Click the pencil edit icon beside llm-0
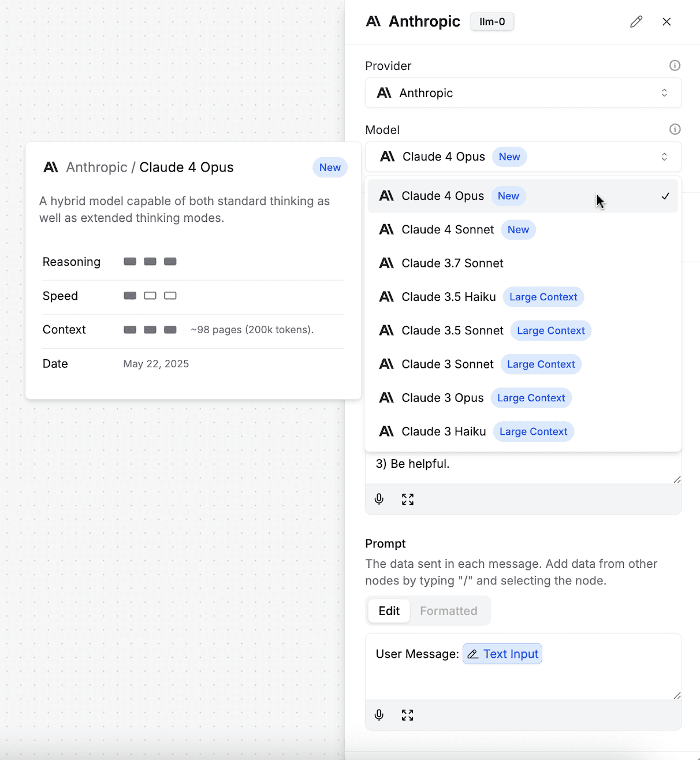 (x=636, y=22)
